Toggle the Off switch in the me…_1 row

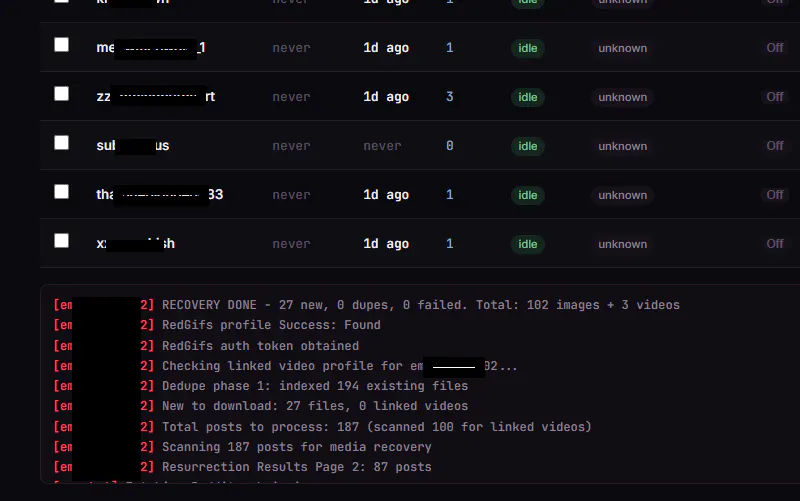click(774, 48)
